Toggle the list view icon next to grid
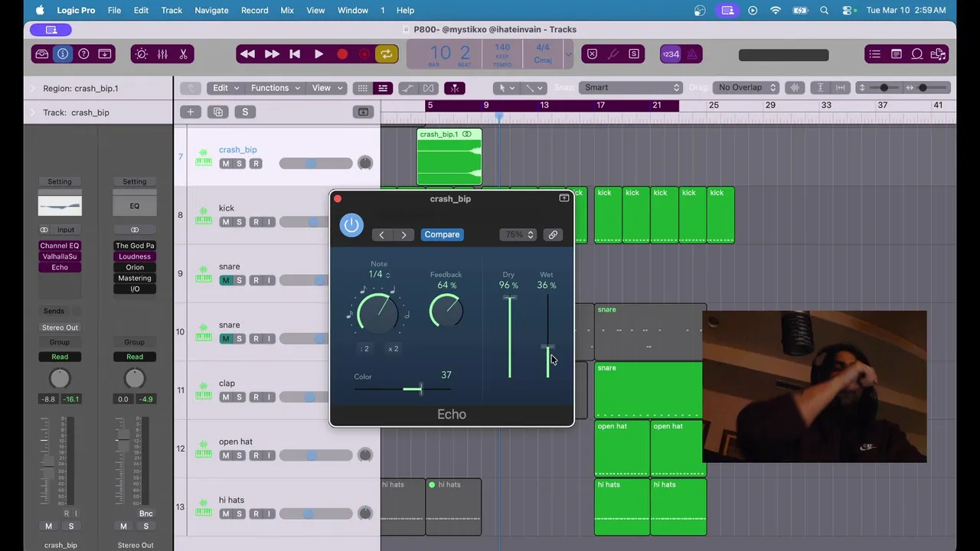The width and height of the screenshot is (980, 551). [383, 88]
